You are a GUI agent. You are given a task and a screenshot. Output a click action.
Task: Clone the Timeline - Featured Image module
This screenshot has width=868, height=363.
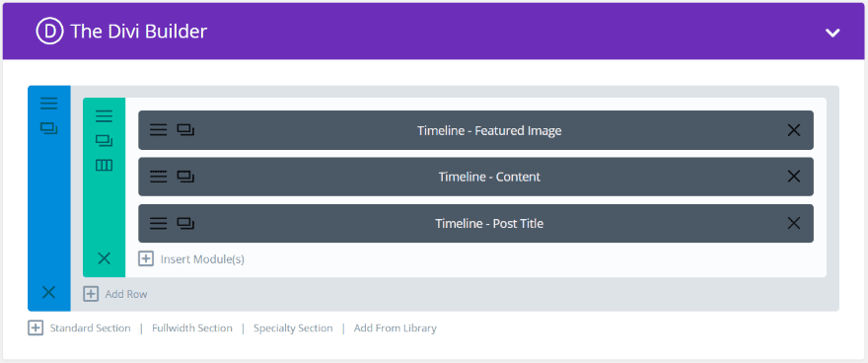pos(185,130)
